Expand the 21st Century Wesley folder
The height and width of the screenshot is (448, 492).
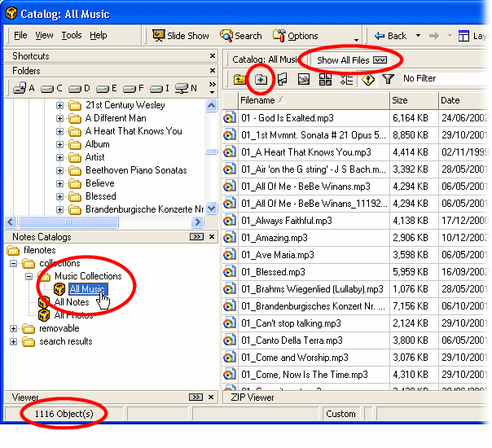click(x=59, y=105)
